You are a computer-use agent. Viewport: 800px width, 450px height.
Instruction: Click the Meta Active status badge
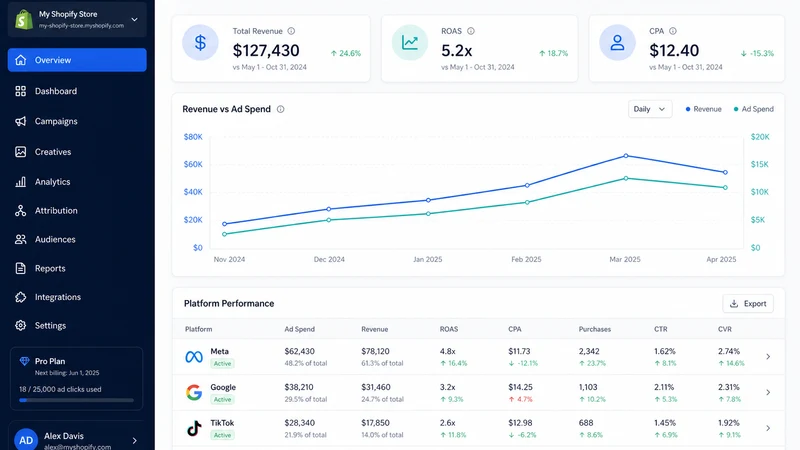point(222,364)
